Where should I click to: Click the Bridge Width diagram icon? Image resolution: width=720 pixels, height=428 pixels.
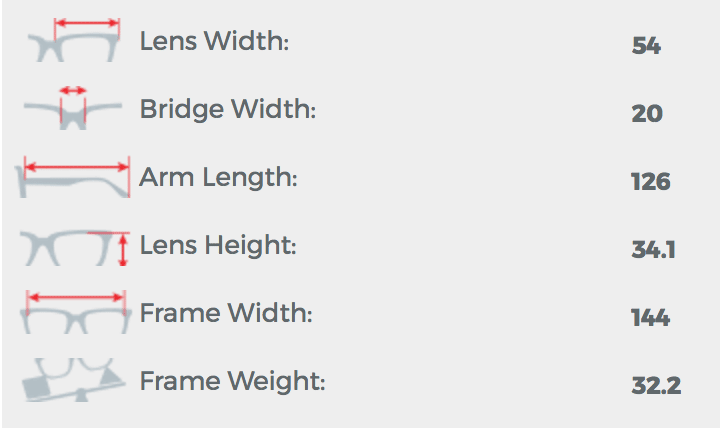(x=73, y=108)
